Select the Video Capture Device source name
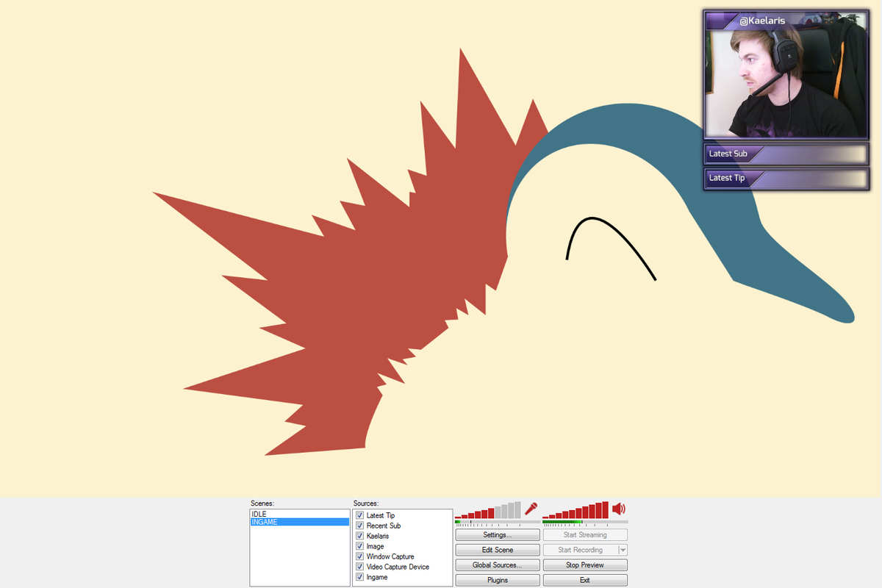The image size is (882, 588). tap(398, 567)
